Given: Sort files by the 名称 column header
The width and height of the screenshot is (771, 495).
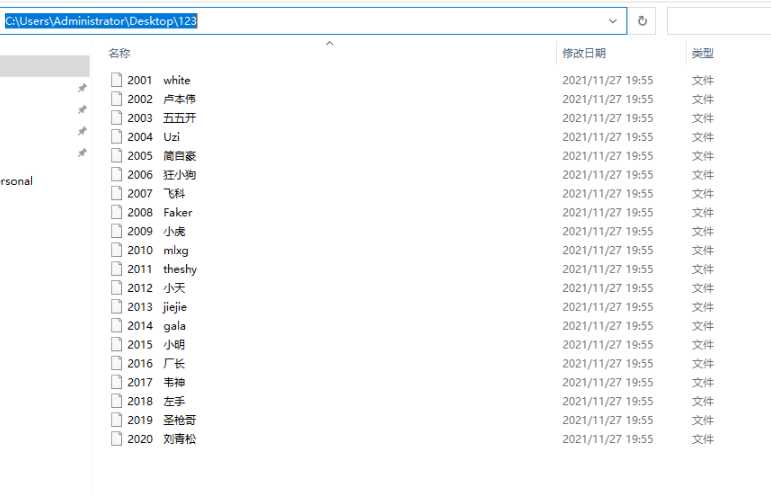Looking at the screenshot, I should click(119, 53).
